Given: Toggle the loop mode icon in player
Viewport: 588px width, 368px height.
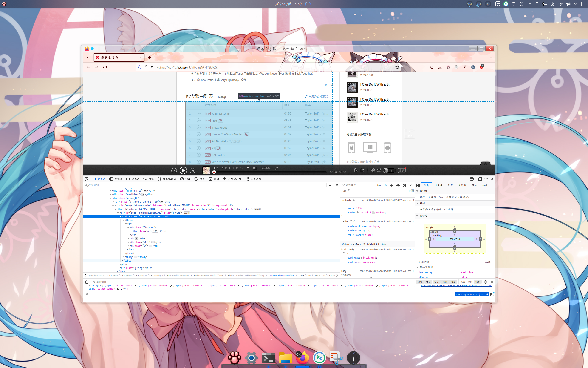Looking at the screenshot, I should coord(379,170).
